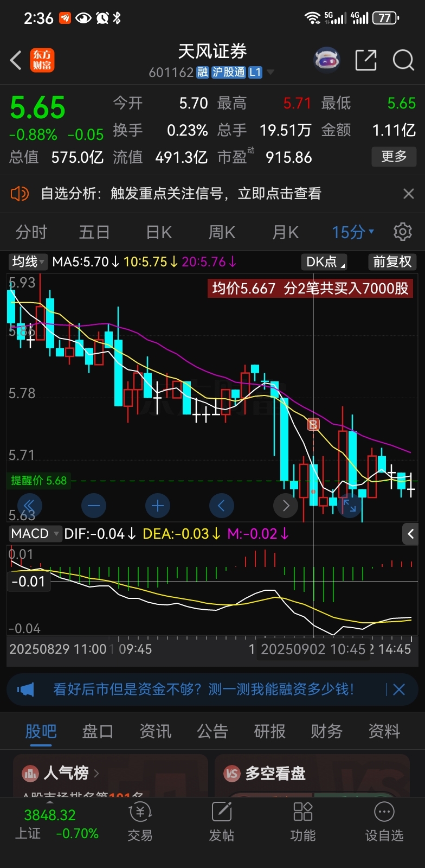Tap the 均价5.667 trade info banner

[310, 288]
